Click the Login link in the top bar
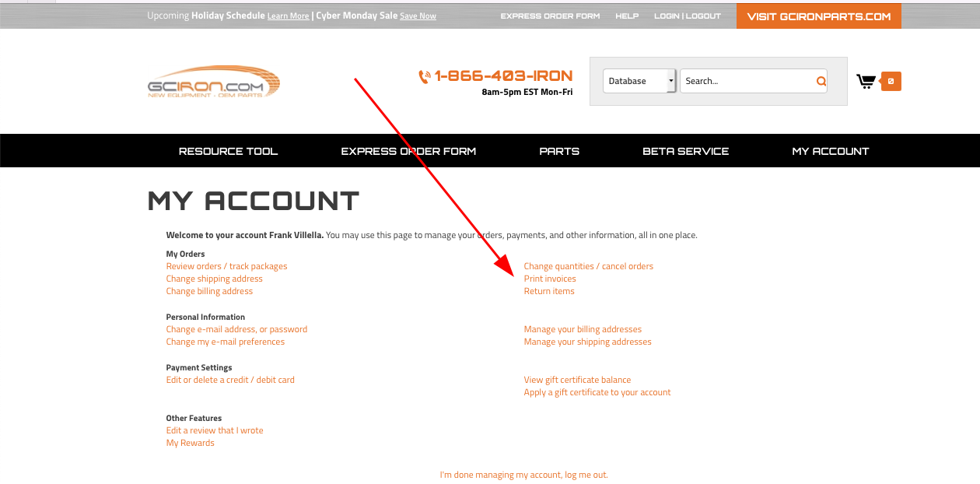Screen dimensions: 980x484 click(667, 16)
